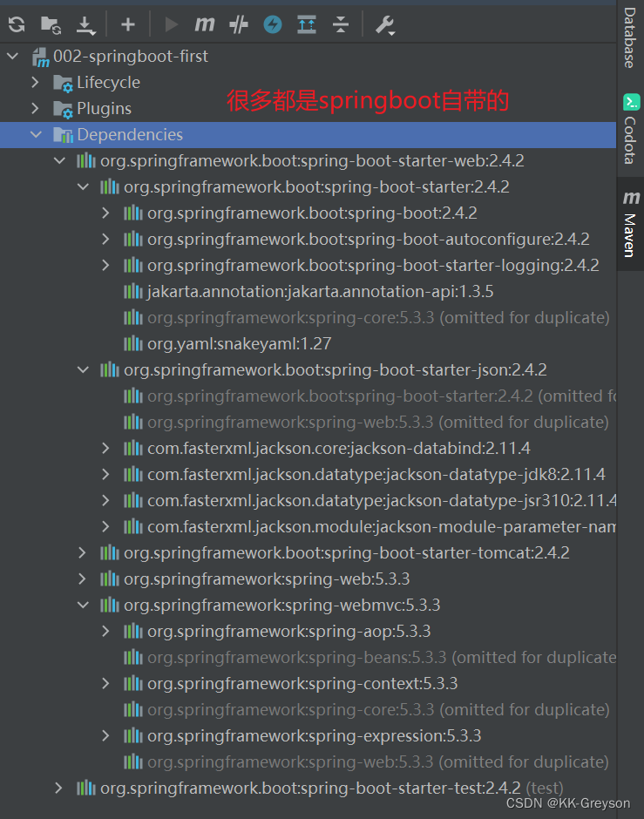Run Maven Build play icon
The image size is (644, 819).
click(172, 24)
